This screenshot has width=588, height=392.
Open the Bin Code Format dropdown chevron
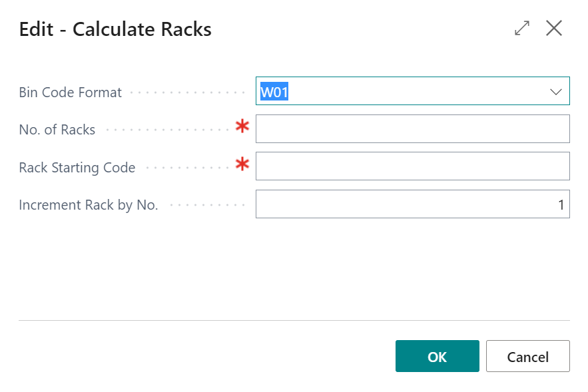coord(556,92)
